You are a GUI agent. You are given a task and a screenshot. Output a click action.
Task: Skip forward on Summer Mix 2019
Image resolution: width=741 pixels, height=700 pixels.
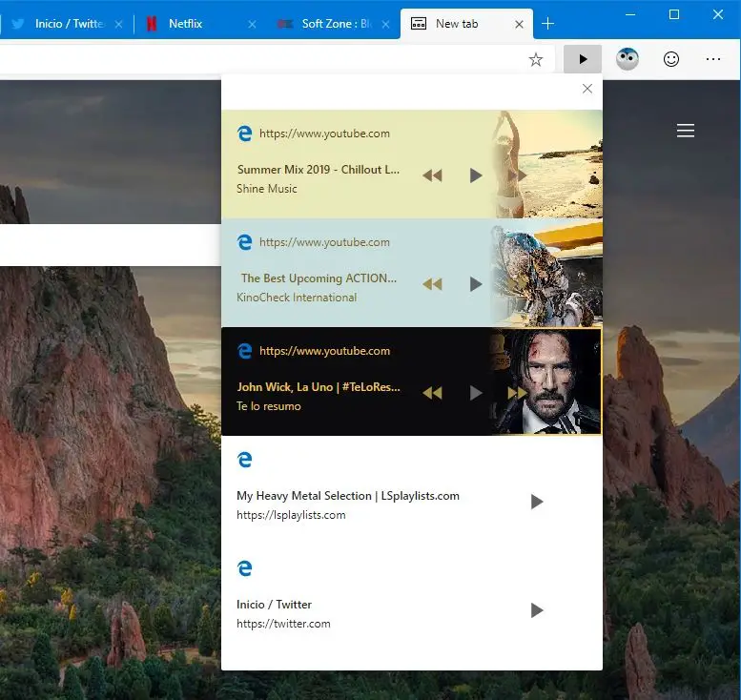coord(517,175)
